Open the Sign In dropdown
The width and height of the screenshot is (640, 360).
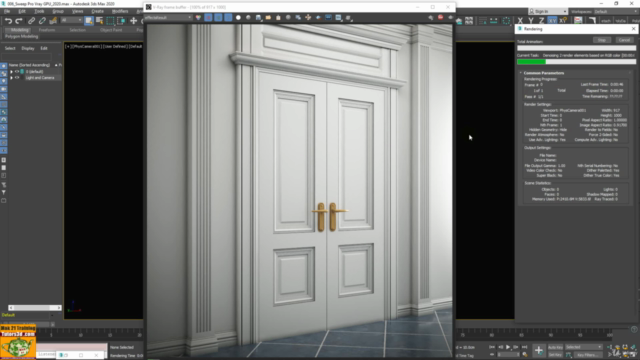click(x=548, y=11)
